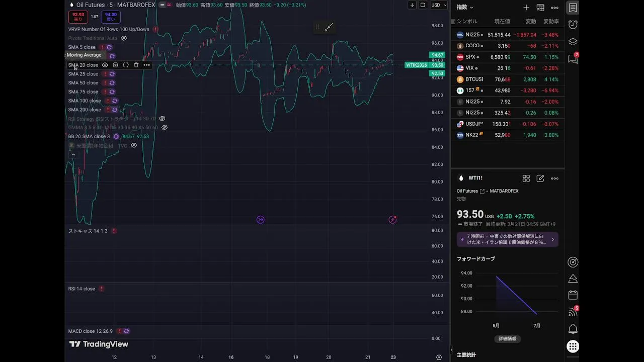Click the 94.00 buy button
Screen dimensions: 644x362
[111, 17]
